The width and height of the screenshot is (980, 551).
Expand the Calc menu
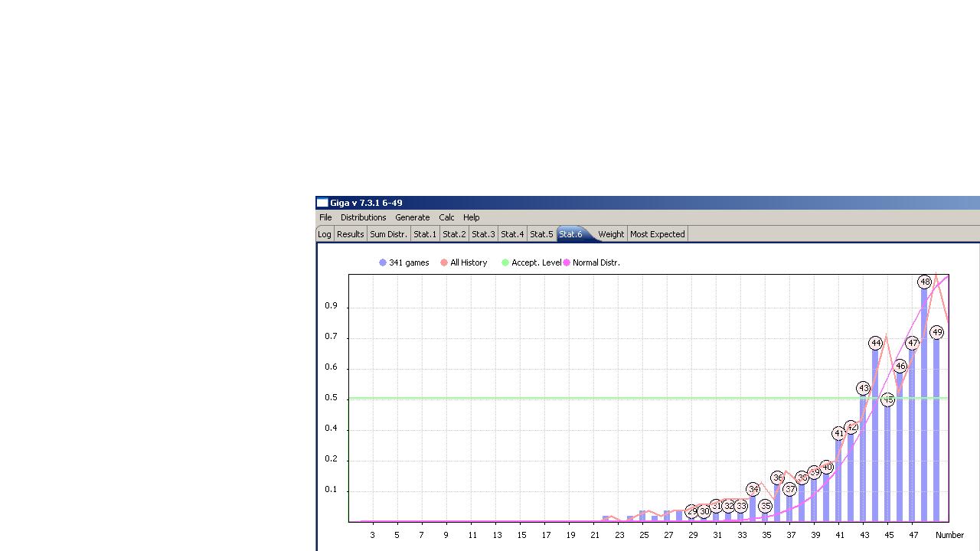[446, 217]
